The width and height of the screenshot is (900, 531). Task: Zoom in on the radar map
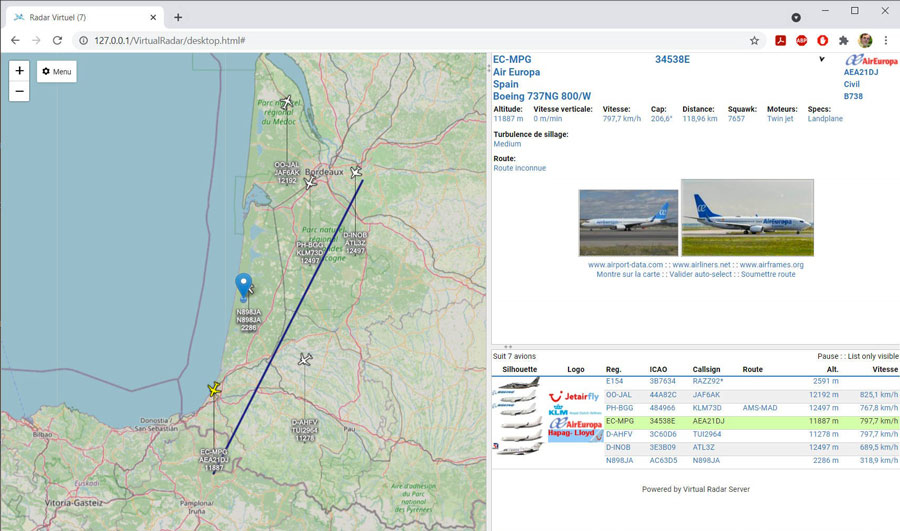point(19,70)
